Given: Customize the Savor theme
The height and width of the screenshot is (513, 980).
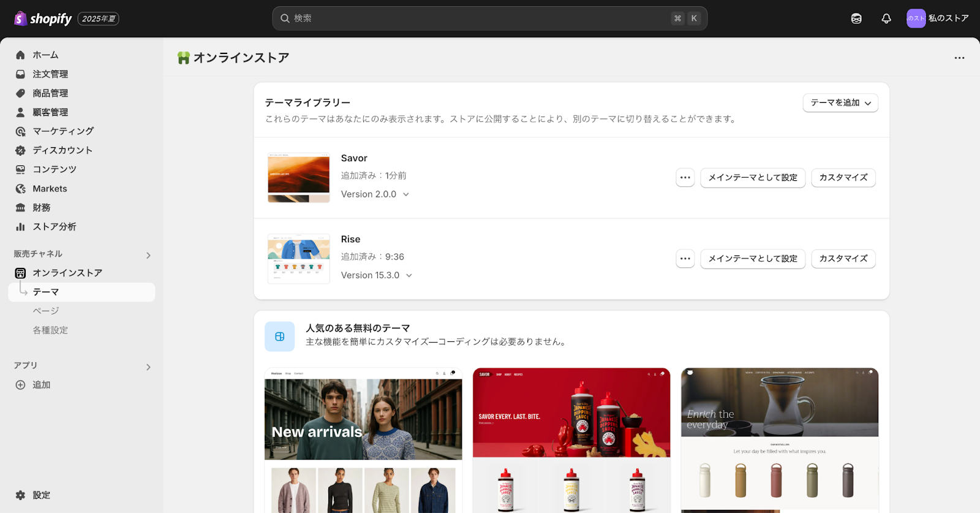Looking at the screenshot, I should (x=843, y=178).
